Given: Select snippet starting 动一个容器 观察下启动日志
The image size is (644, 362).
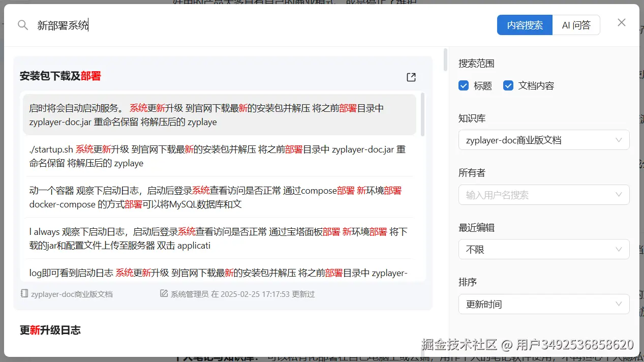Looking at the screenshot, I should coord(220,197).
